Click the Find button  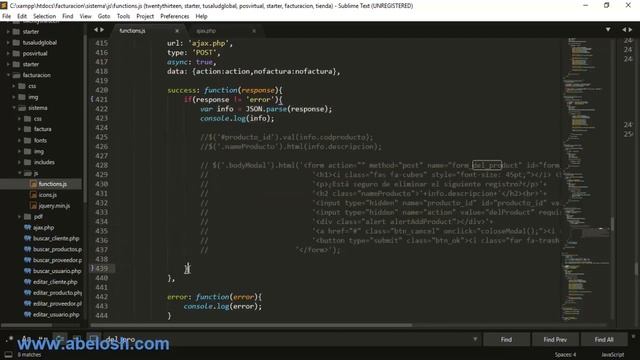tap(506, 340)
